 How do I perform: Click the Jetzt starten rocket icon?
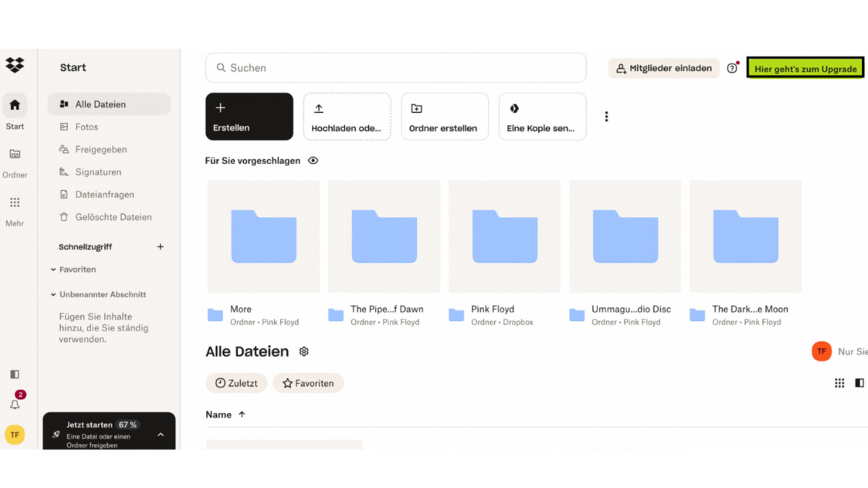pos(56,435)
